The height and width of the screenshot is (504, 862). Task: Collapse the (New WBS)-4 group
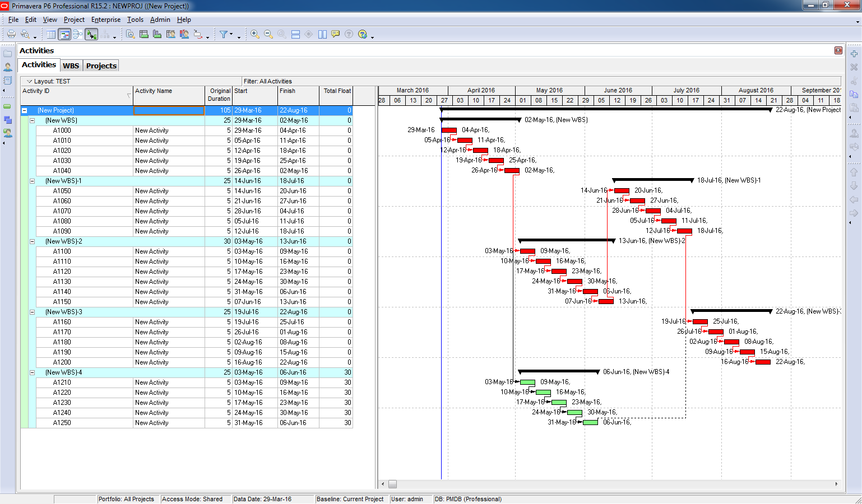tap(32, 372)
